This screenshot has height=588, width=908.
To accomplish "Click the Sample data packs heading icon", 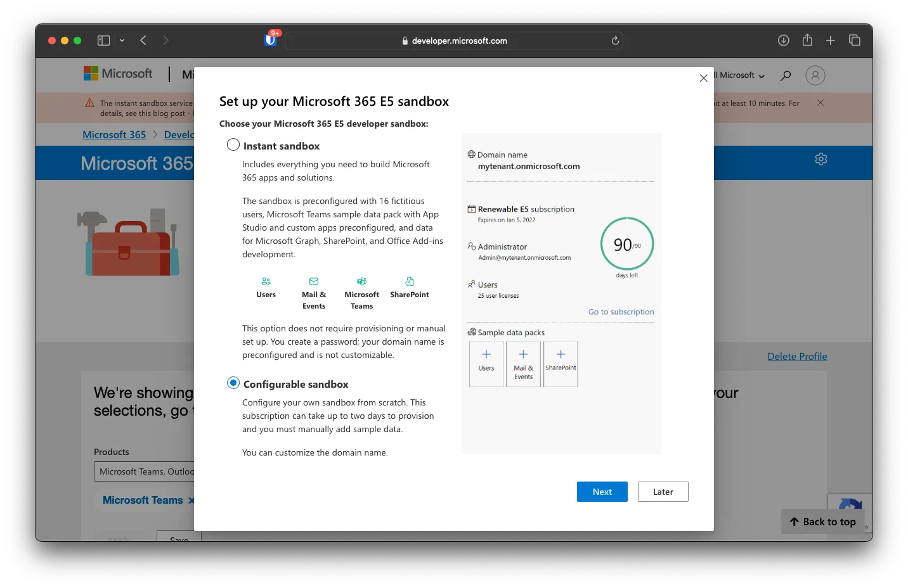I will pos(471,331).
